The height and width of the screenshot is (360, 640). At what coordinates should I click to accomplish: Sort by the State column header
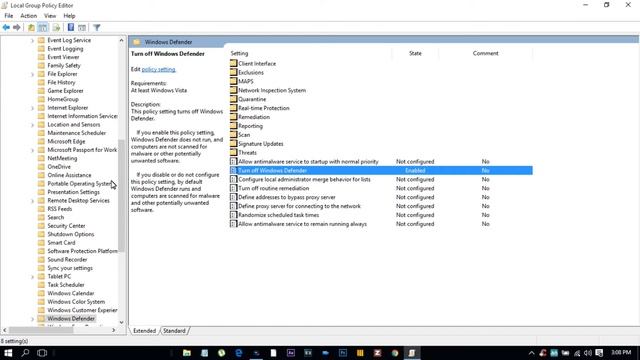click(x=415, y=53)
